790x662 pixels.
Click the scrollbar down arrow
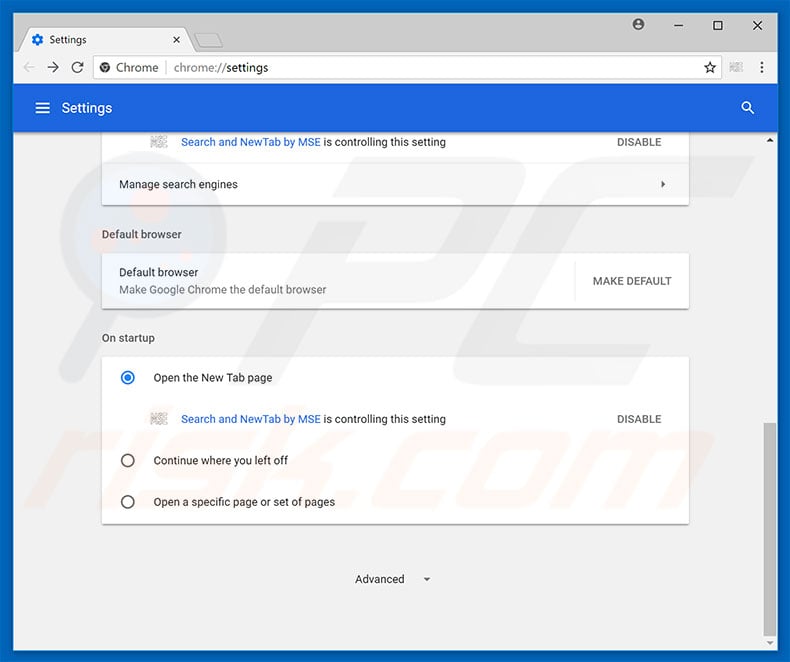(770, 643)
